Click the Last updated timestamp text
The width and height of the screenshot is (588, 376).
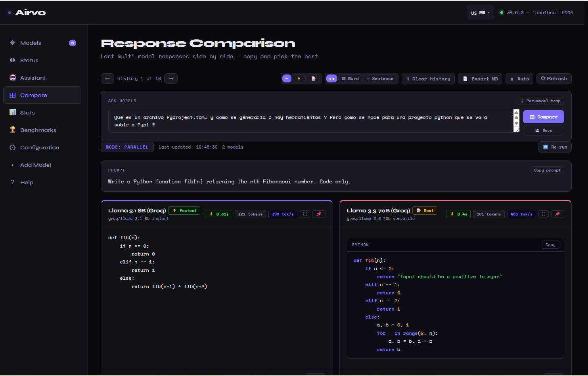coord(188,147)
